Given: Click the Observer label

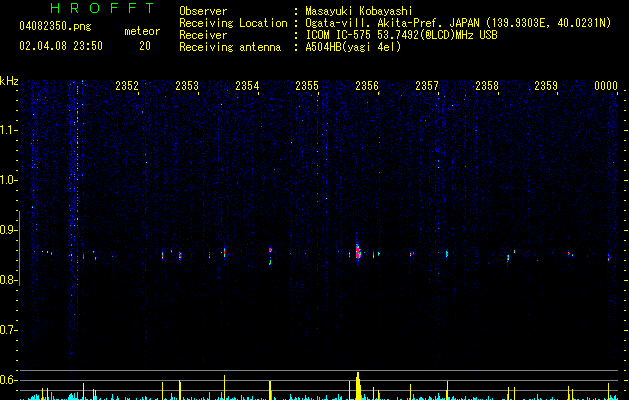Looking at the screenshot, I should tap(203, 11).
